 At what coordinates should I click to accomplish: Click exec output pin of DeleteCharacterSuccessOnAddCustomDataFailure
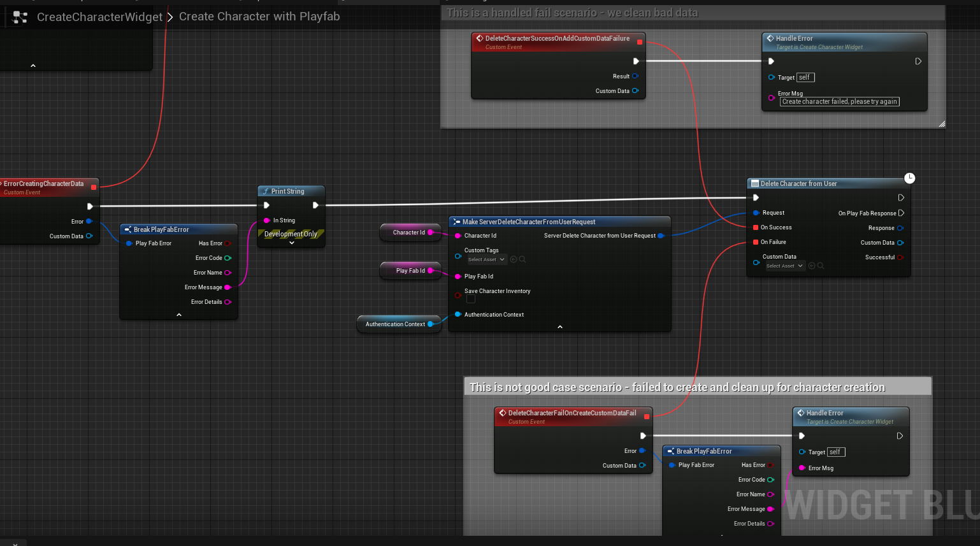click(x=635, y=61)
